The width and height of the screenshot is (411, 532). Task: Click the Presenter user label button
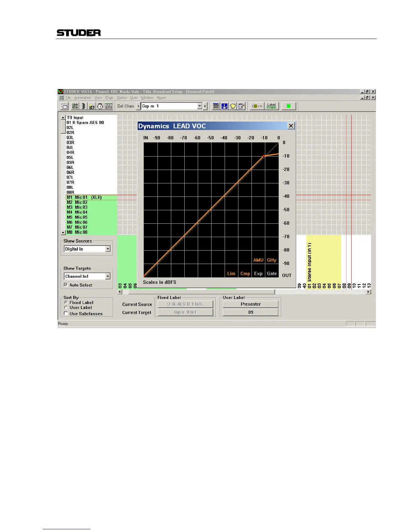point(250,304)
